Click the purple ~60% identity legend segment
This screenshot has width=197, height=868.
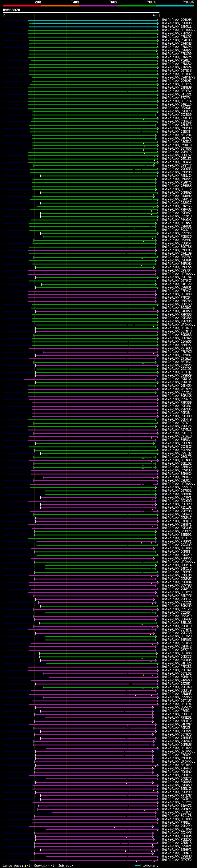click(98, 6)
